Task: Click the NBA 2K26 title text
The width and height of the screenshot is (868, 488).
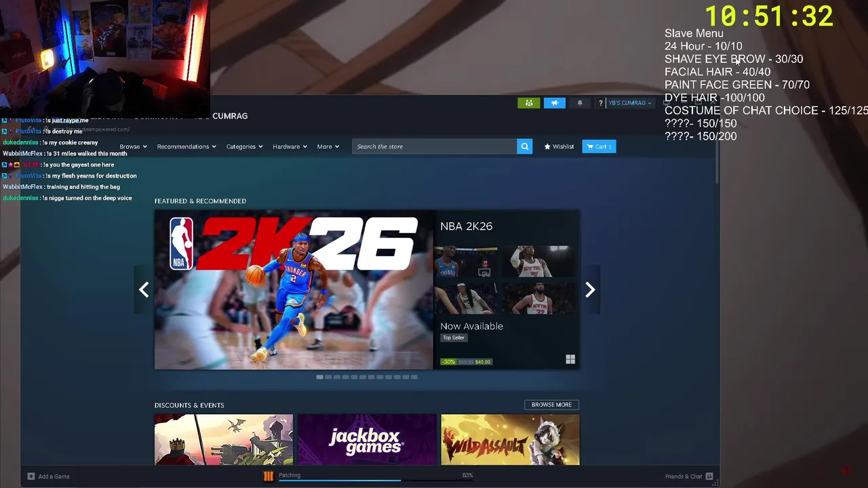Action: coord(467,226)
